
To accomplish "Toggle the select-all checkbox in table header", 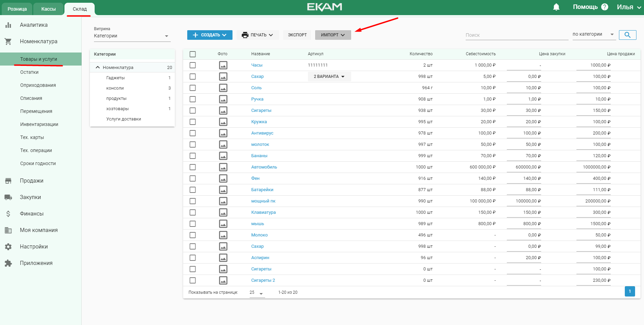I will pos(193,54).
